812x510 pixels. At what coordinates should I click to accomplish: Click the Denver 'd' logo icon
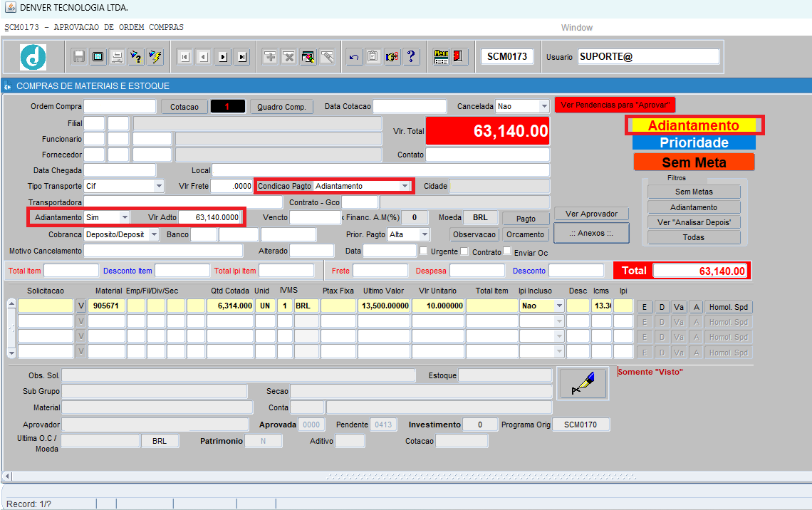coord(33,57)
